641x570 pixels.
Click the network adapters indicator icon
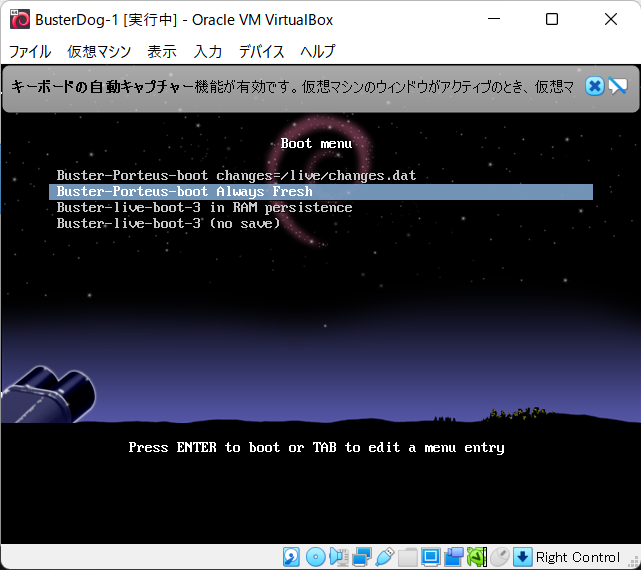coord(362,557)
